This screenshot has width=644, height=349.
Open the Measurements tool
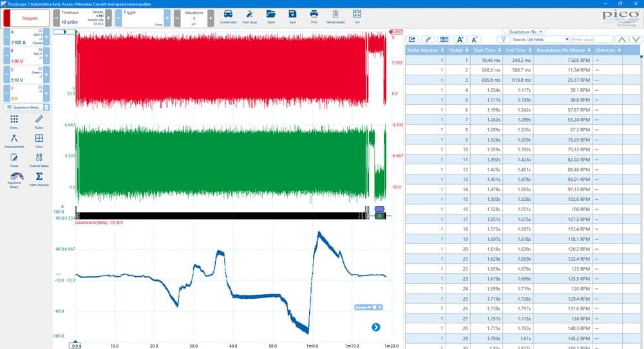[14, 141]
